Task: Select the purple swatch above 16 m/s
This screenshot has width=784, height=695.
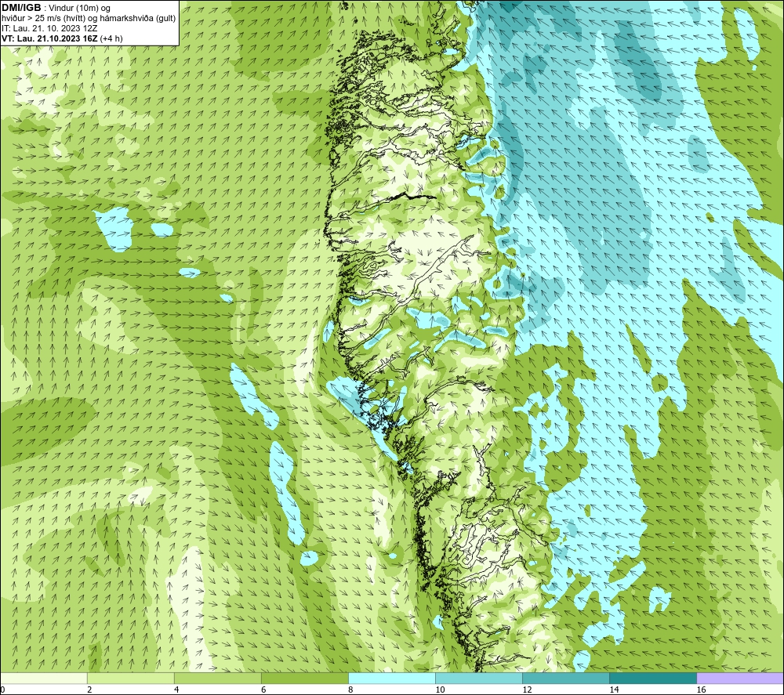Action: point(740,678)
